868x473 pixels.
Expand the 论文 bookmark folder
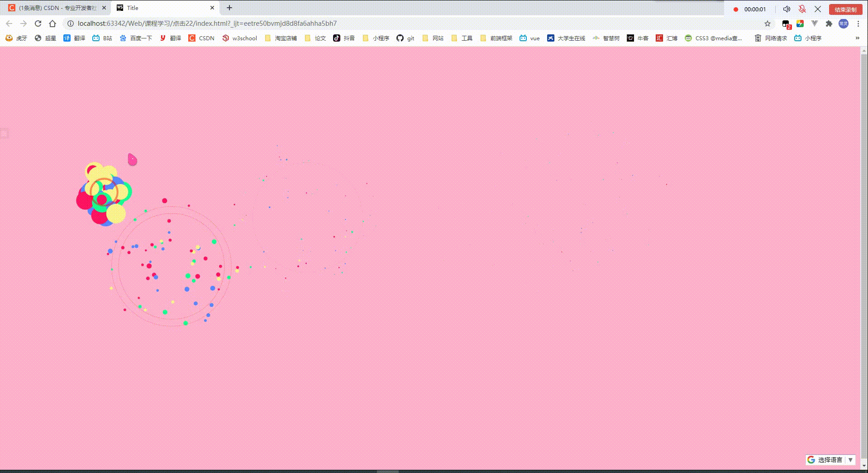click(x=315, y=38)
